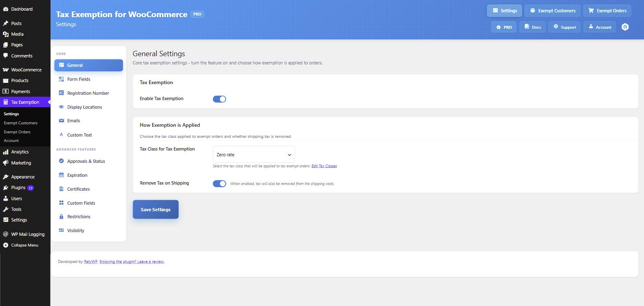Toggle the Enable Tax Exemption switch

click(x=219, y=99)
